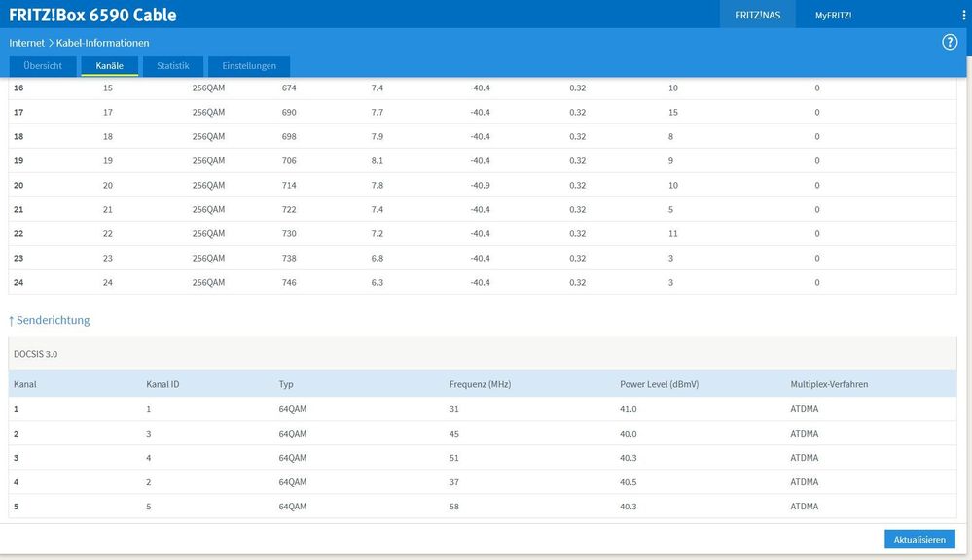Screen dimensions: 972x560
Task: Click the Power Level (dBmV) header
Action: [659, 384]
